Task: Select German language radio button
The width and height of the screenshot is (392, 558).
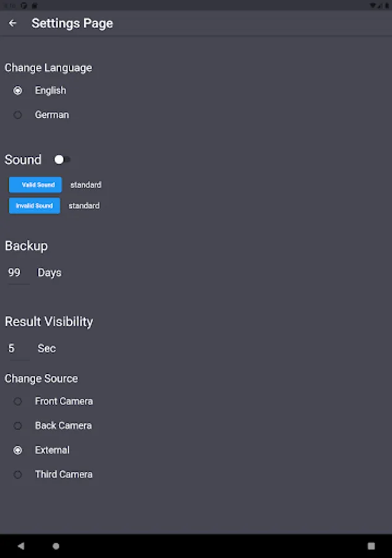Action: tap(18, 115)
